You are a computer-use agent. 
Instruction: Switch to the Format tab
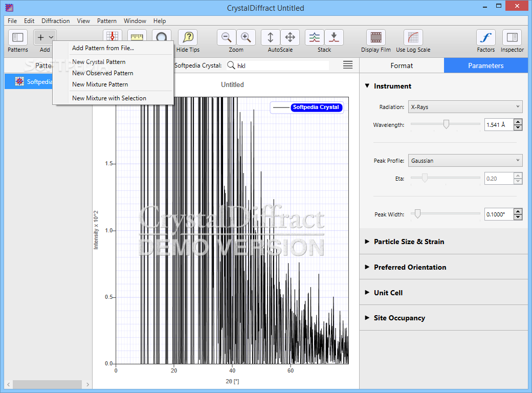(402, 65)
